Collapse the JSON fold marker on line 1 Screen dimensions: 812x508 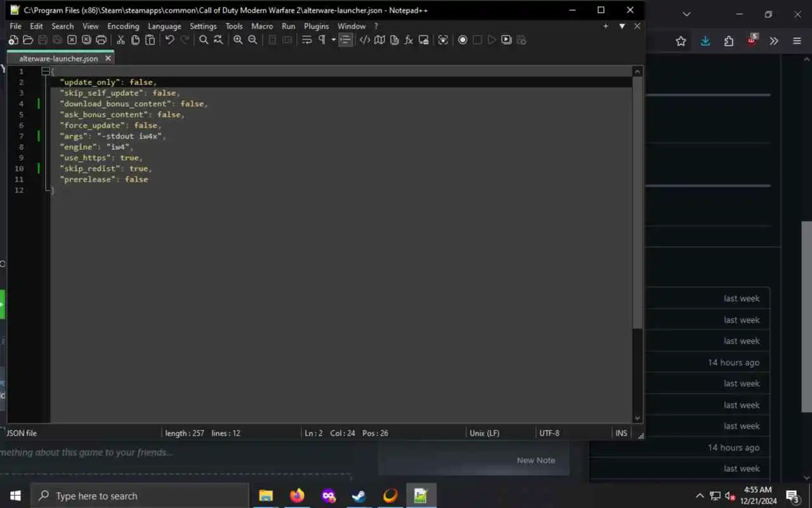pyautogui.click(x=46, y=71)
